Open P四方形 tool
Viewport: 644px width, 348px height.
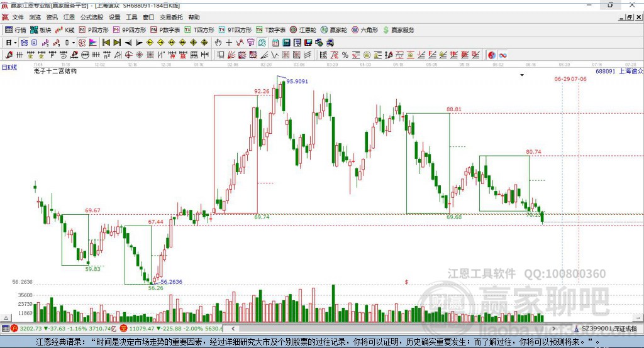pos(94,30)
